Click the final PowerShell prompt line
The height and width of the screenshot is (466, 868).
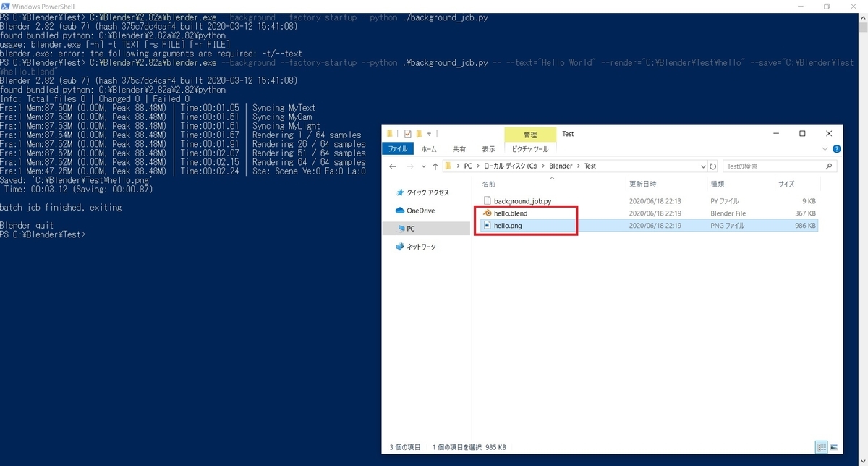pyautogui.click(x=43, y=234)
